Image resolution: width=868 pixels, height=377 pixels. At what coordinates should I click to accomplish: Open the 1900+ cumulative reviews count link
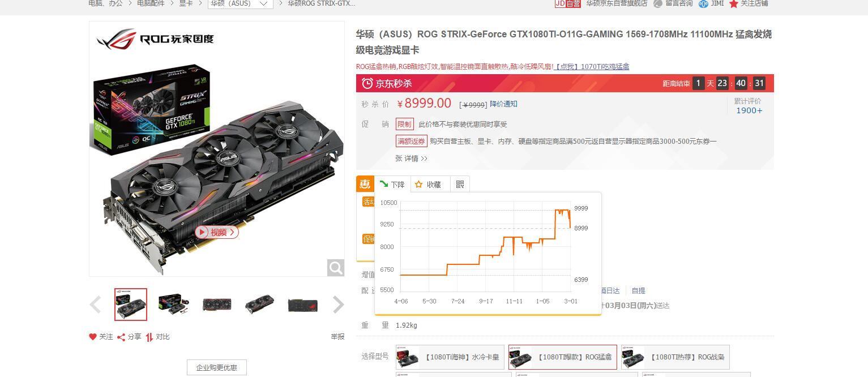pos(749,110)
